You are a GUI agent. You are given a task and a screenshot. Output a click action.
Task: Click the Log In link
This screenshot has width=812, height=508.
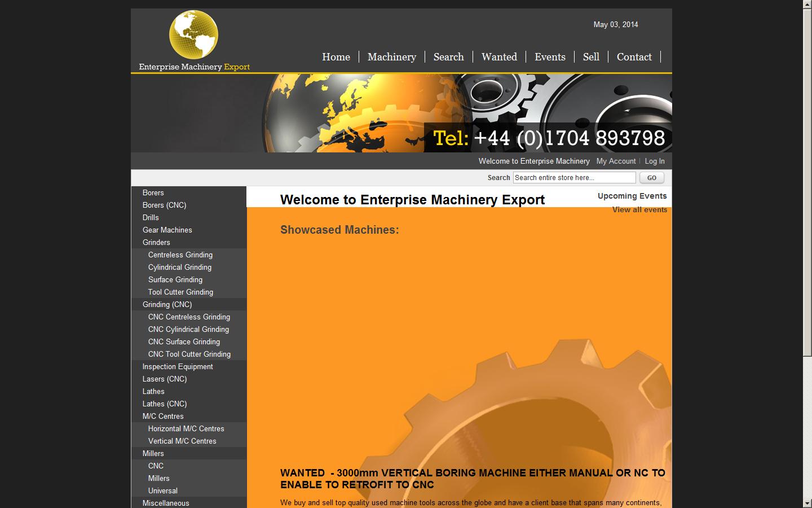pyautogui.click(x=654, y=161)
